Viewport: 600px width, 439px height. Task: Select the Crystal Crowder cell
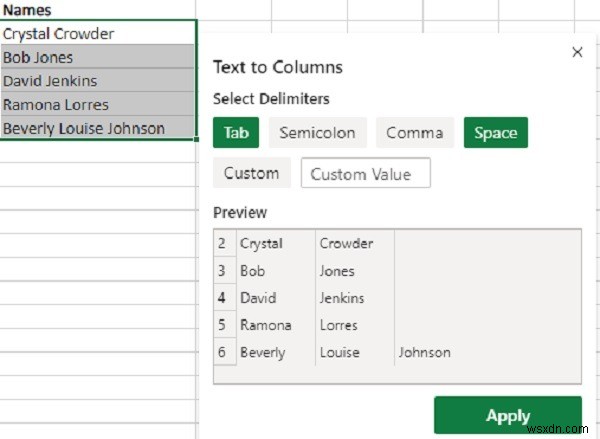[x=98, y=33]
